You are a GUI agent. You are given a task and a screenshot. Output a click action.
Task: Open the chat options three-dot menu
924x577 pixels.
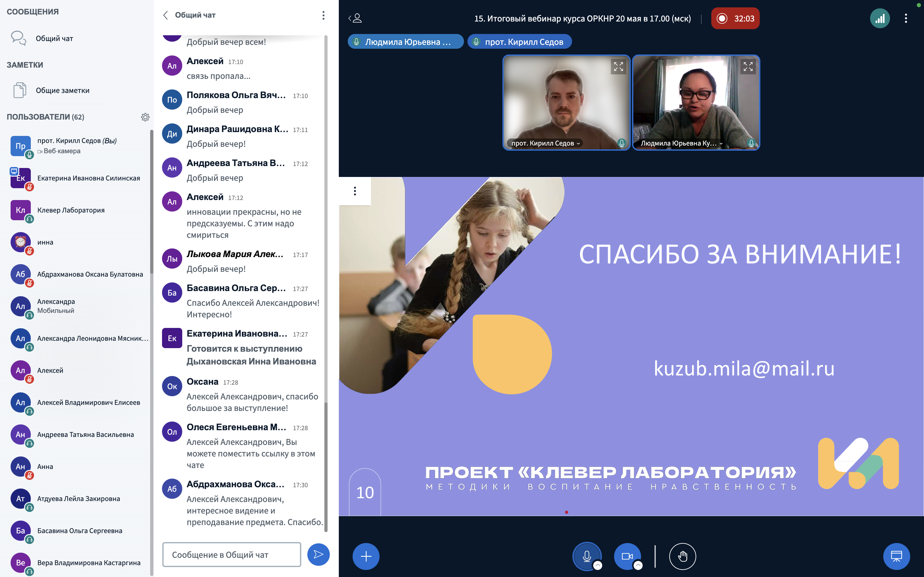pyautogui.click(x=323, y=15)
